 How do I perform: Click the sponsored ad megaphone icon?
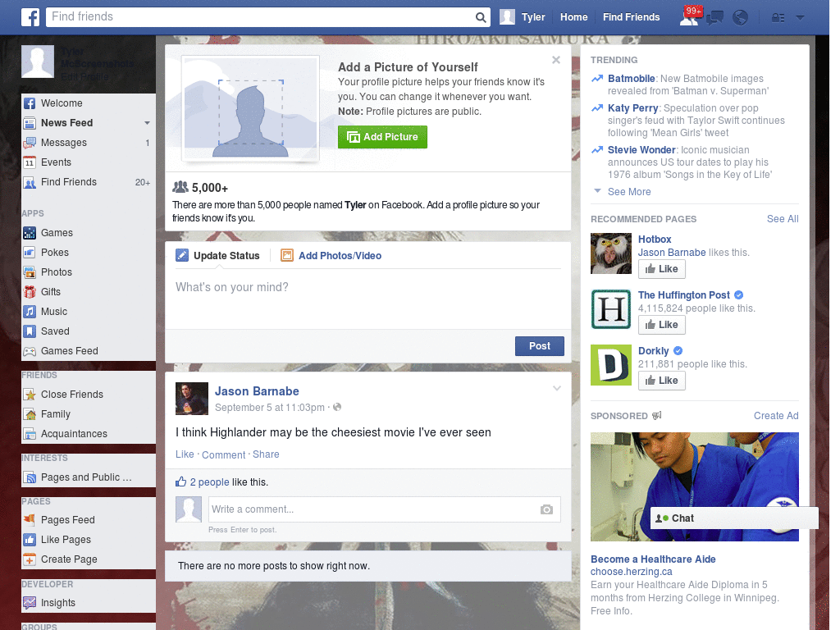pyautogui.click(x=657, y=416)
